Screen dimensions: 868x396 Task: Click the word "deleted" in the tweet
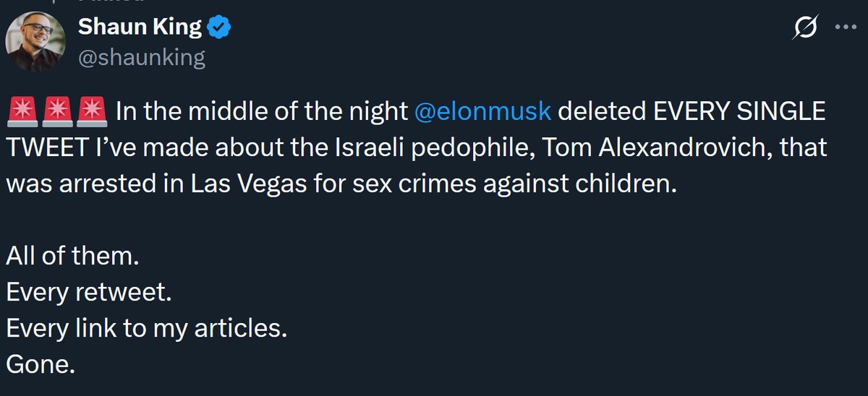pos(603,112)
